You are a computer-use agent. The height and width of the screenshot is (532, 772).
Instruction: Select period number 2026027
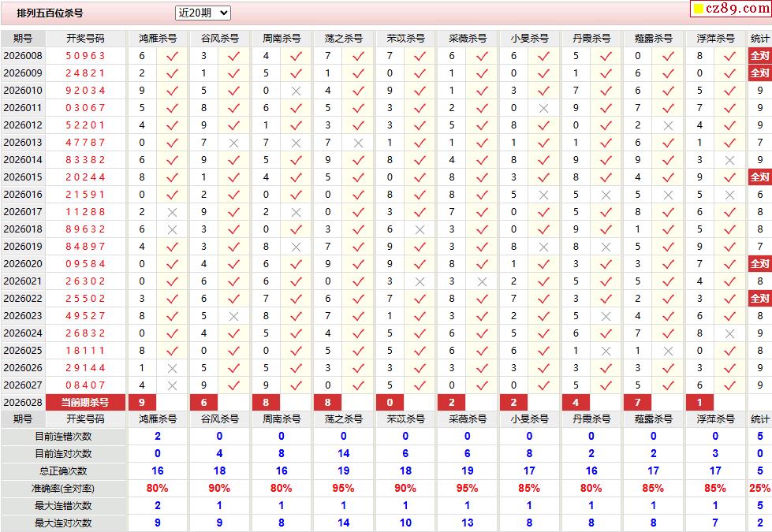pyautogui.click(x=23, y=385)
